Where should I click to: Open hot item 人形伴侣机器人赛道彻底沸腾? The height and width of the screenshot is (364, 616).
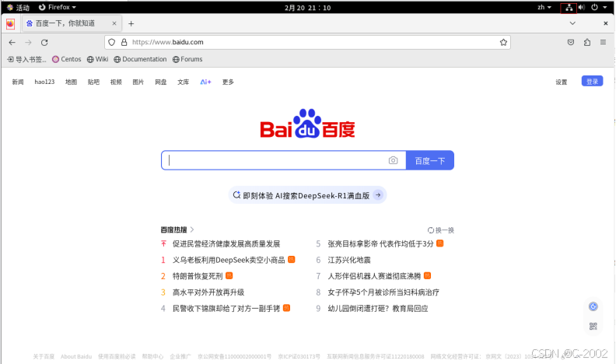coord(374,276)
